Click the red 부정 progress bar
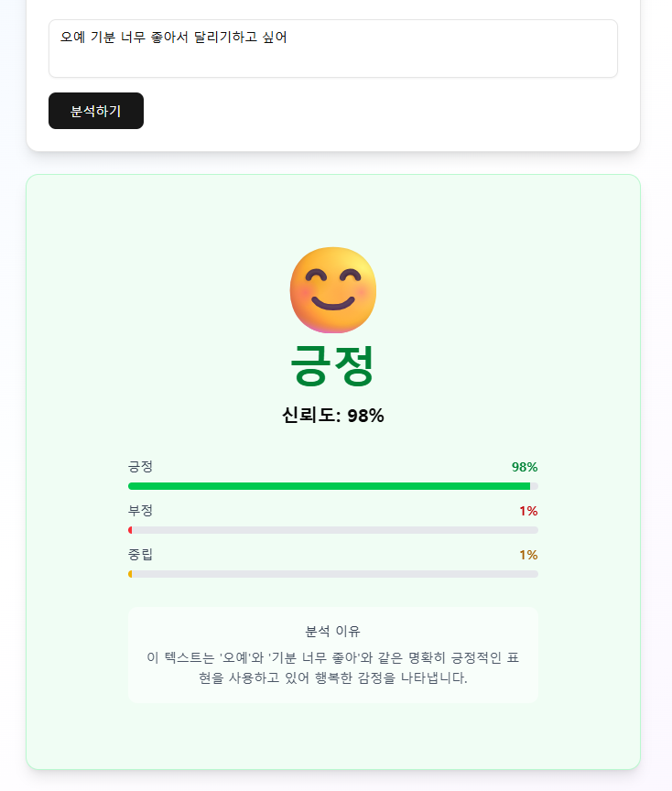This screenshot has height=791, width=672. (x=333, y=530)
